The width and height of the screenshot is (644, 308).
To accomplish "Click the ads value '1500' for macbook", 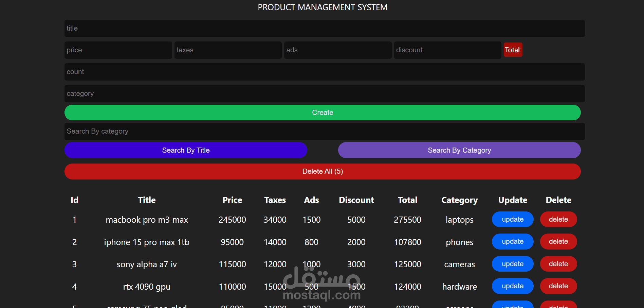I will pos(311,220).
